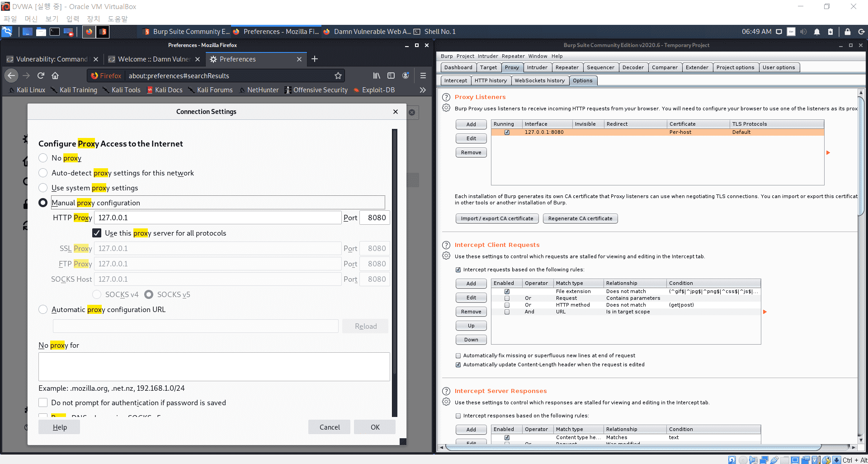The height and width of the screenshot is (464, 868).
Task: Open the HTTP history sub-tab
Action: (x=491, y=80)
